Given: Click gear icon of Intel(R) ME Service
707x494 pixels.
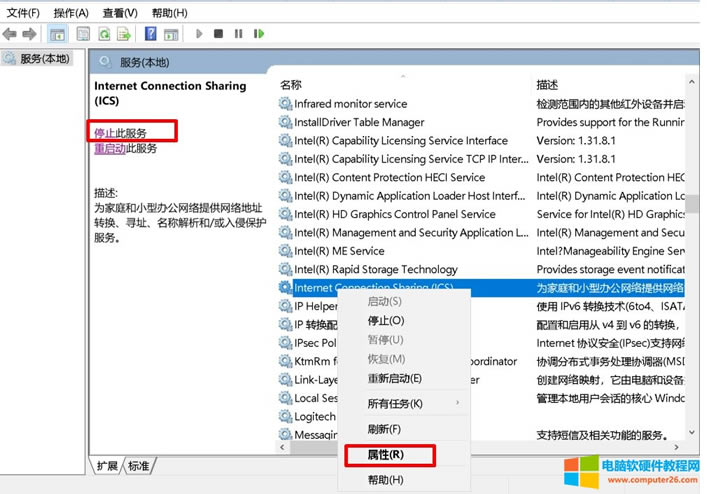Looking at the screenshot, I should click(x=285, y=251).
